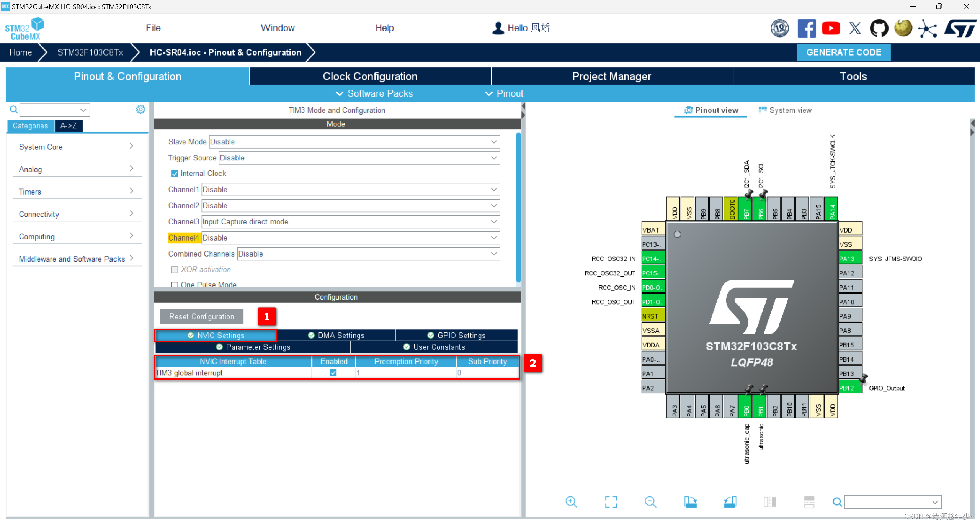Screen dimensions: 980x524
Task: Rotate the chip view clockwise
Action: click(x=691, y=502)
